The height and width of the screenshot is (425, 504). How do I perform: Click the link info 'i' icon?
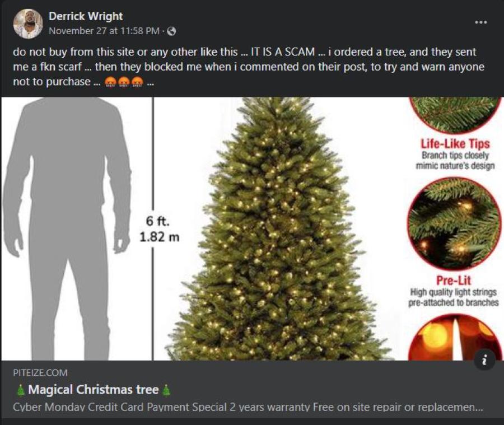coord(485,359)
